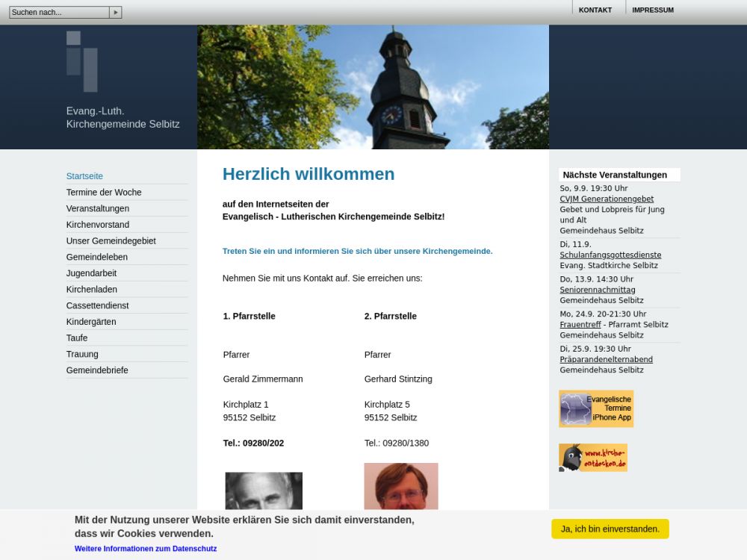This screenshot has width=747, height=560.
Task: Open the IMPRESSUM page
Action: (x=652, y=10)
